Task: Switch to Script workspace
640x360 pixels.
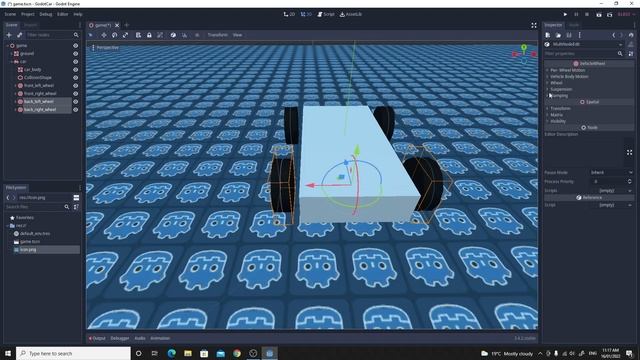Action: click(326, 14)
